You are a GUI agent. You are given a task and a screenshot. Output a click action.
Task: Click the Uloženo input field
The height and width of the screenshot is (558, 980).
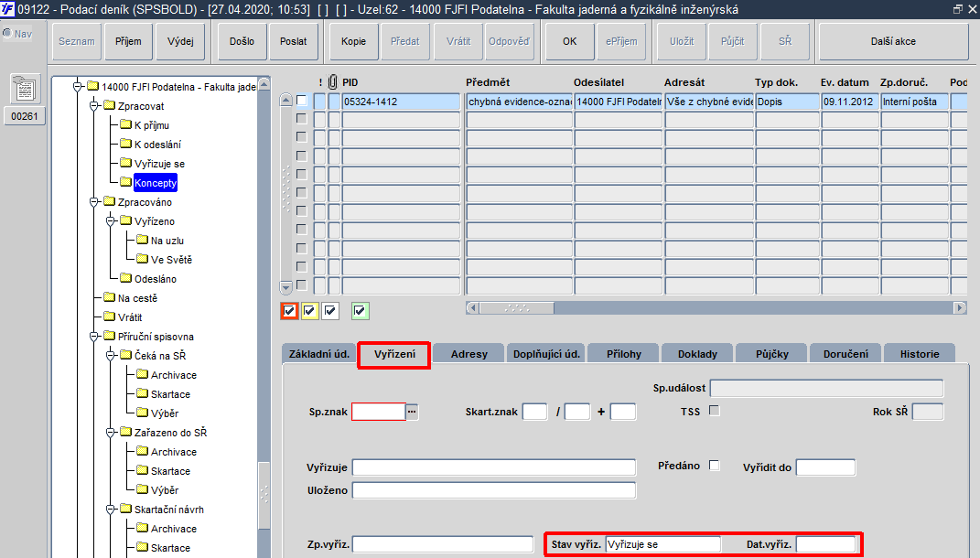[x=494, y=490]
